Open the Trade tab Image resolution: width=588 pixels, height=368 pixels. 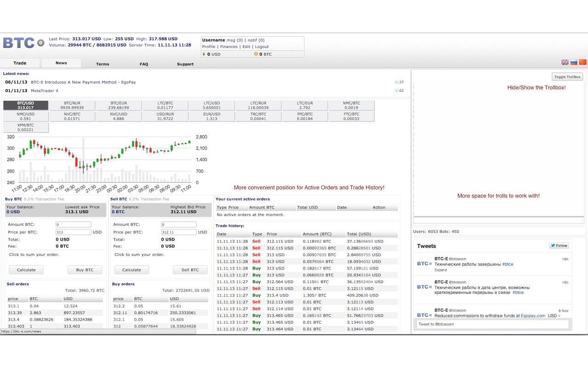[20, 63]
